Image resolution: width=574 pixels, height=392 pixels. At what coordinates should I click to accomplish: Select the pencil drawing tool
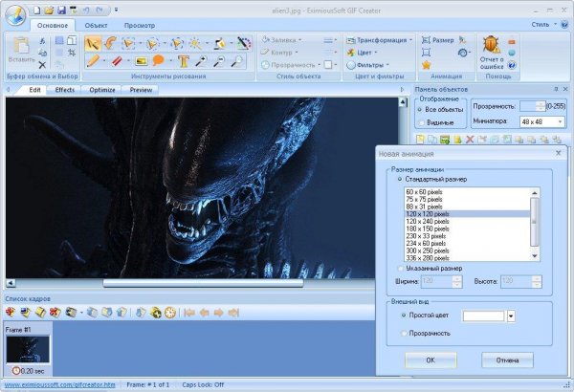point(93,61)
